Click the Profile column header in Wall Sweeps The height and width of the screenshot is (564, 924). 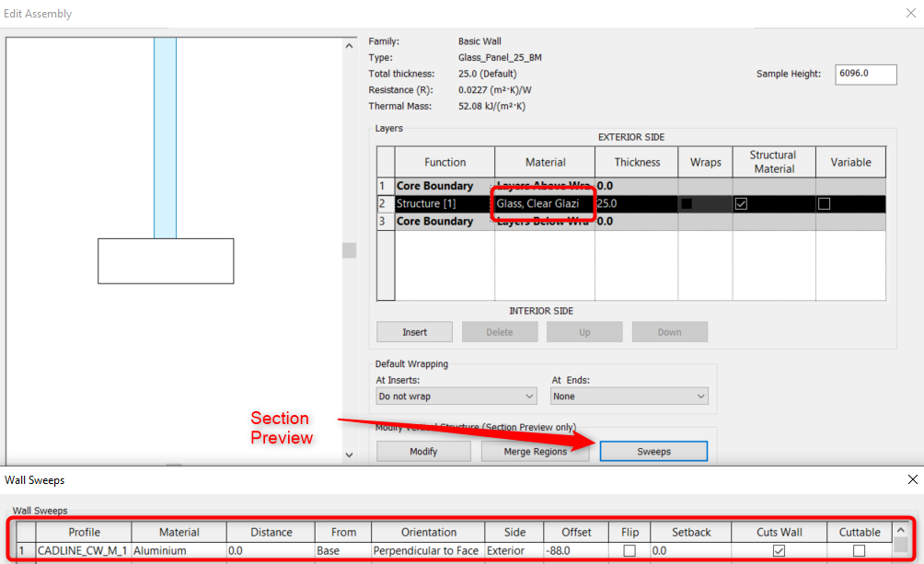click(x=84, y=532)
